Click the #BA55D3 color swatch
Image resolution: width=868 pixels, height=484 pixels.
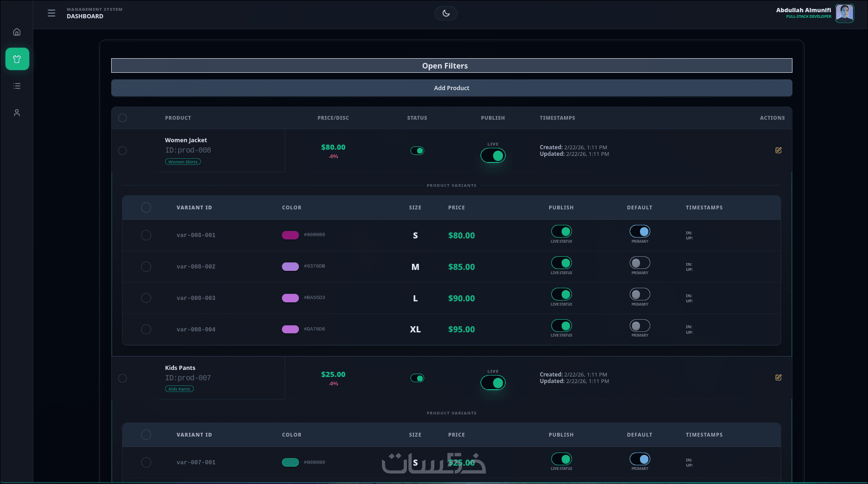coord(290,298)
